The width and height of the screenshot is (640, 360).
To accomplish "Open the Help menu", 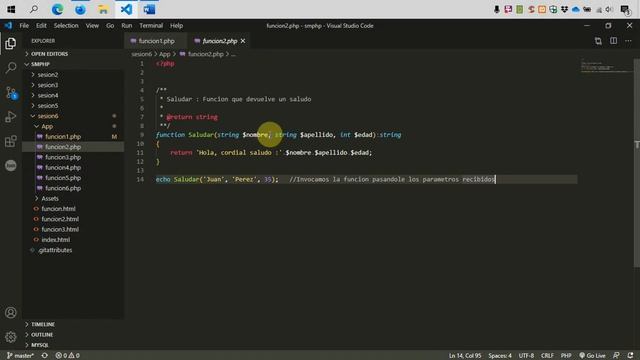I will coord(176,25).
